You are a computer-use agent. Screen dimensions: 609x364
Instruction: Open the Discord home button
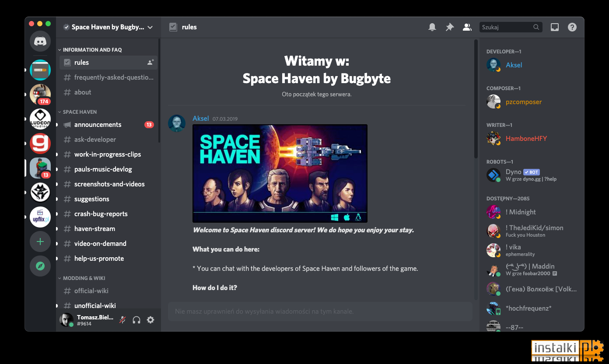click(40, 42)
